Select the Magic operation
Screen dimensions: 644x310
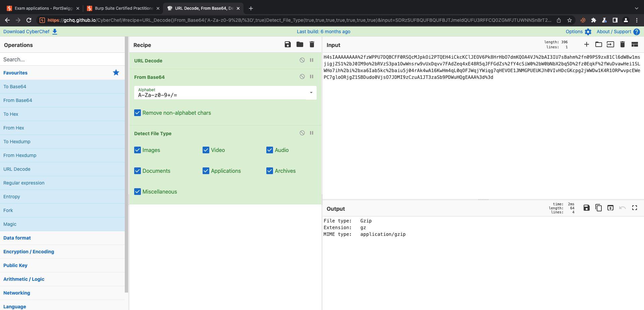pyautogui.click(x=62, y=224)
